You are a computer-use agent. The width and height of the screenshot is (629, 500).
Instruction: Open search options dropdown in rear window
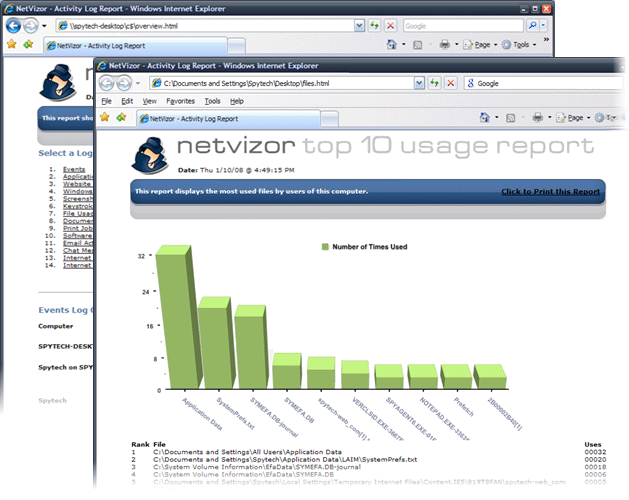click(x=543, y=26)
